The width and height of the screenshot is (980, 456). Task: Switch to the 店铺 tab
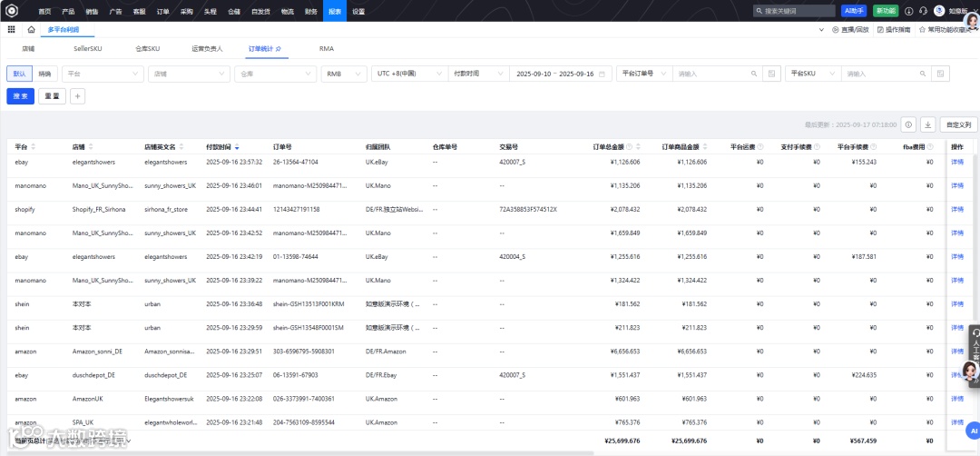coord(28,48)
